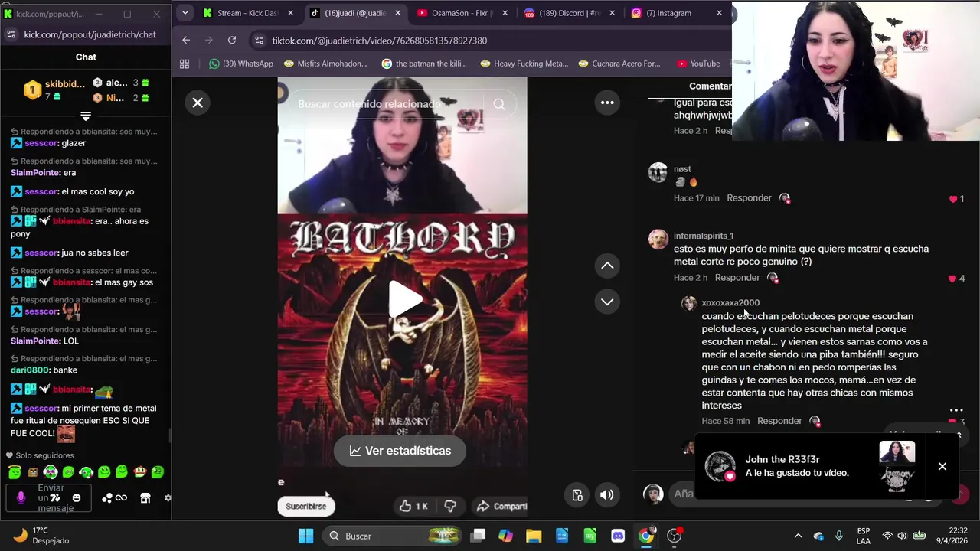Viewport: 980px width, 551px height.
Task: Open skibbid leaderboard entry
Action: [53, 90]
